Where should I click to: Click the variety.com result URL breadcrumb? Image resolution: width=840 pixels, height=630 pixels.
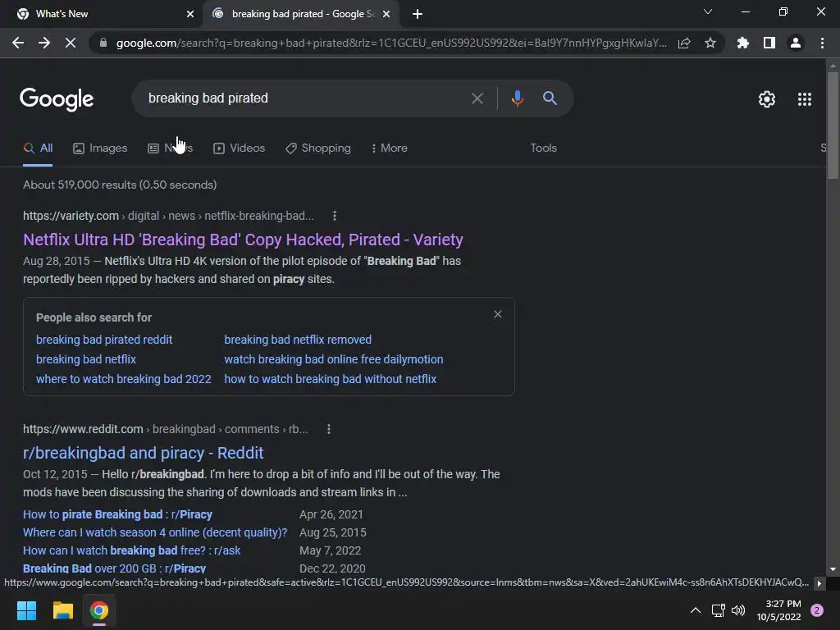click(168, 216)
